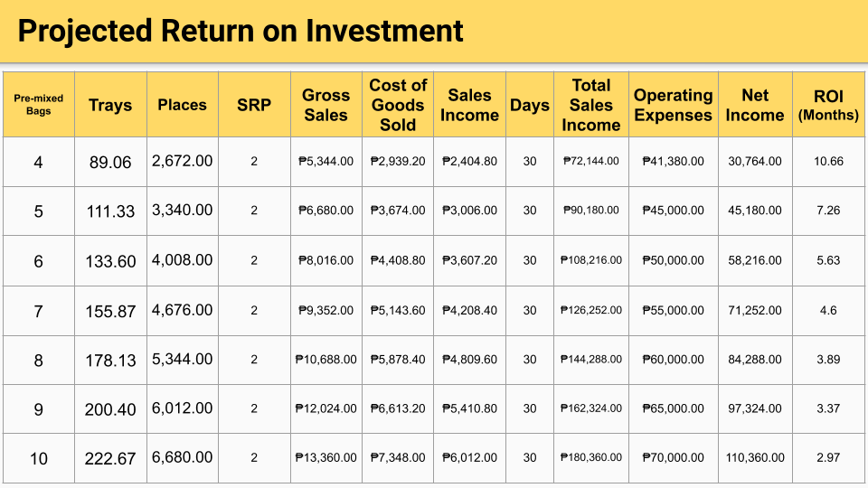This screenshot has width=868, height=488.
Task: Select the Cost of Goods Sold header
Action: point(398,105)
